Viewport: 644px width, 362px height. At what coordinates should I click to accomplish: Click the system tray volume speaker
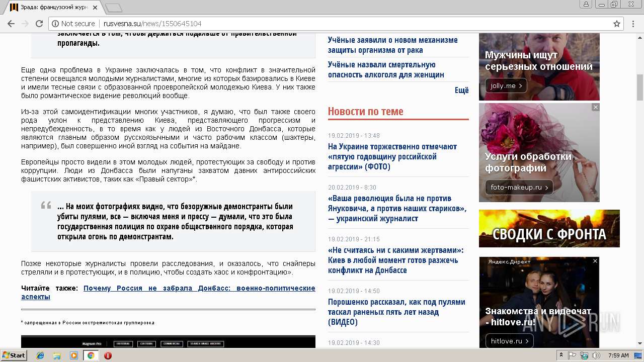coord(596,355)
